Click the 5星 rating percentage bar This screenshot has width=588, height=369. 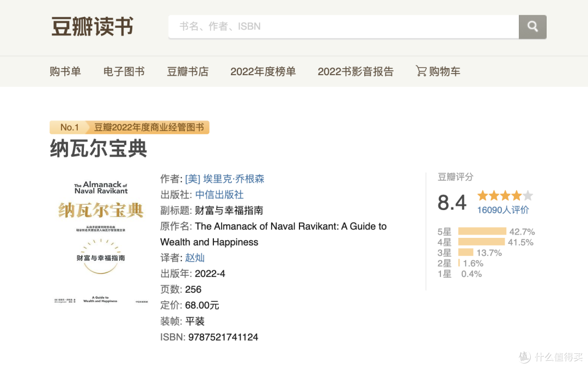click(x=482, y=231)
